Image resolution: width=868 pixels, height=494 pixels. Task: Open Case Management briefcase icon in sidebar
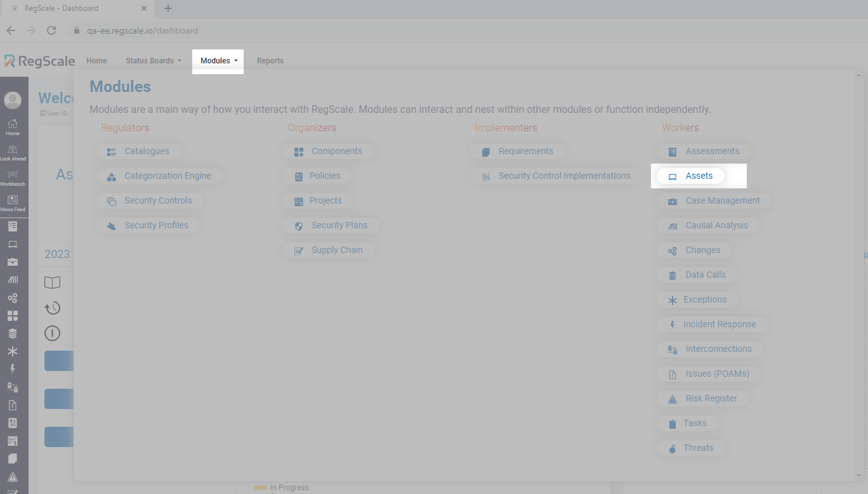13,262
